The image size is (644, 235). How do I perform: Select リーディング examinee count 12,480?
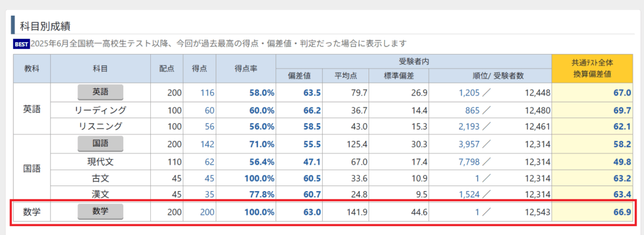pyautogui.click(x=538, y=111)
